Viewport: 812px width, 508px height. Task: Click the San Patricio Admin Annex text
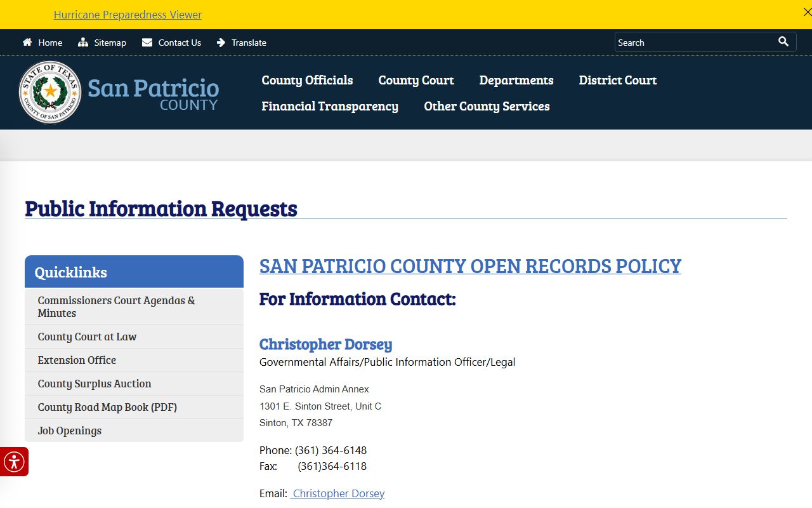coord(314,389)
